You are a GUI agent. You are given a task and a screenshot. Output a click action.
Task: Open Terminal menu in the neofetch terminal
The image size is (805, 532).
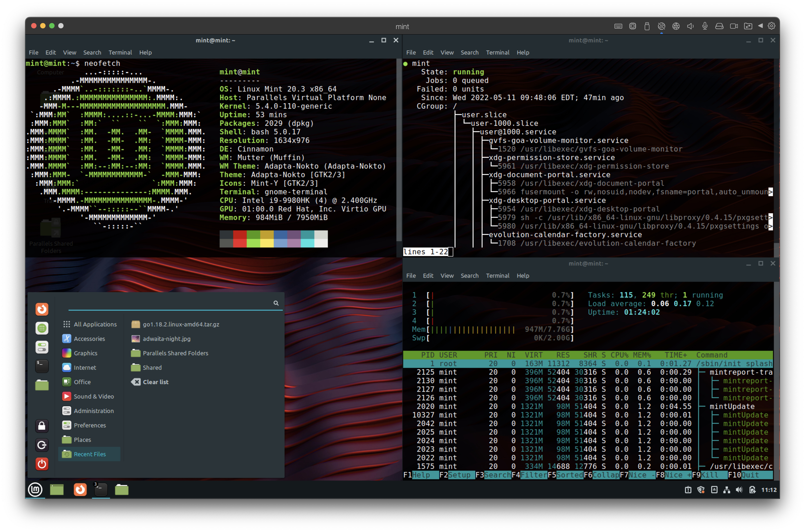[120, 52]
